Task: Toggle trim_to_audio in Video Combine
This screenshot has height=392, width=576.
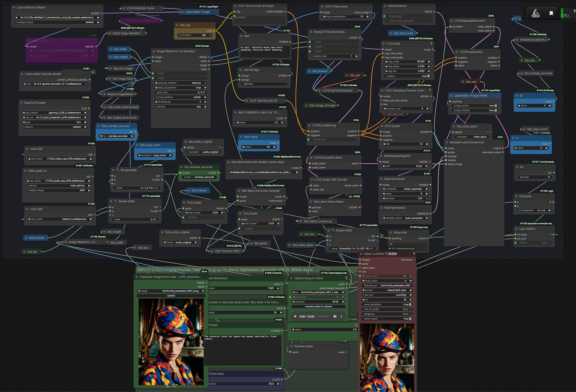Action: coord(387,309)
